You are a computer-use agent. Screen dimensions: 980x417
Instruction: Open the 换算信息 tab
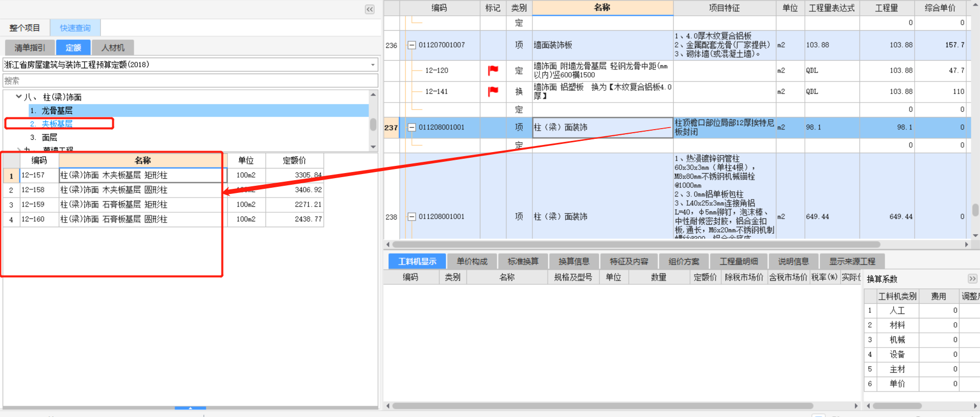point(574,261)
